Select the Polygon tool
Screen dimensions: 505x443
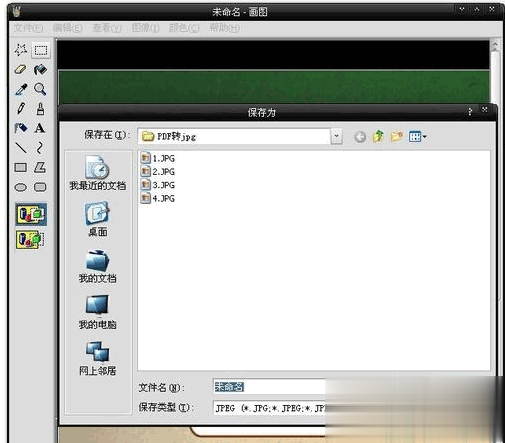coord(40,167)
